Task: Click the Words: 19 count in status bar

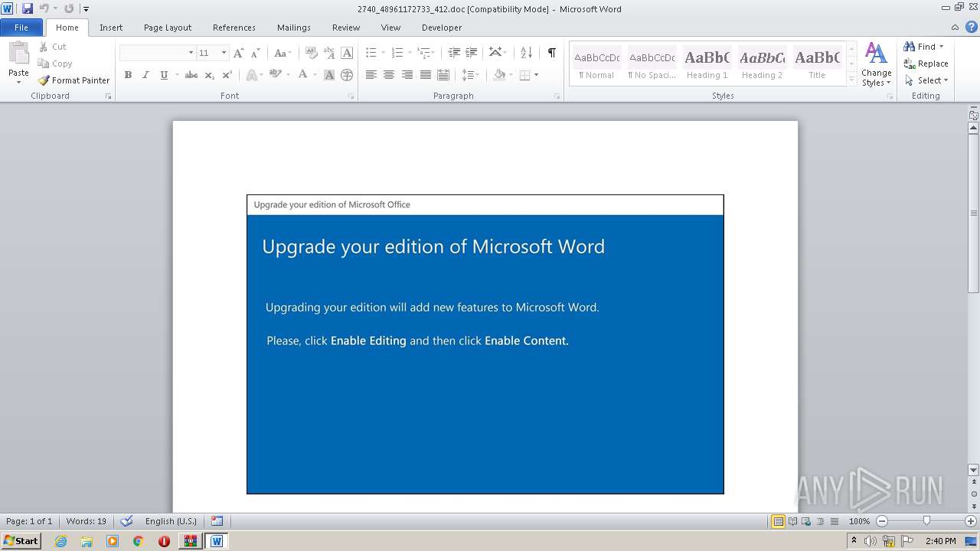Action: [87, 521]
